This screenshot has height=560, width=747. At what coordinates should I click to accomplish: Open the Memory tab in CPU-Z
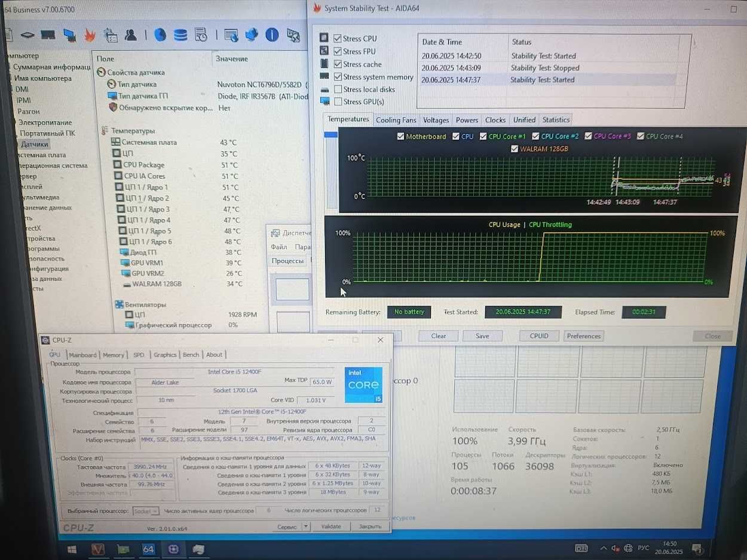pos(113,354)
